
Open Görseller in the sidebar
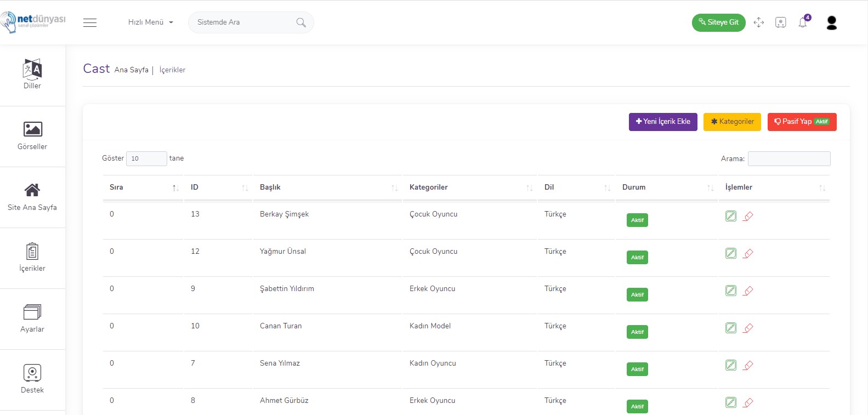pyautogui.click(x=32, y=136)
